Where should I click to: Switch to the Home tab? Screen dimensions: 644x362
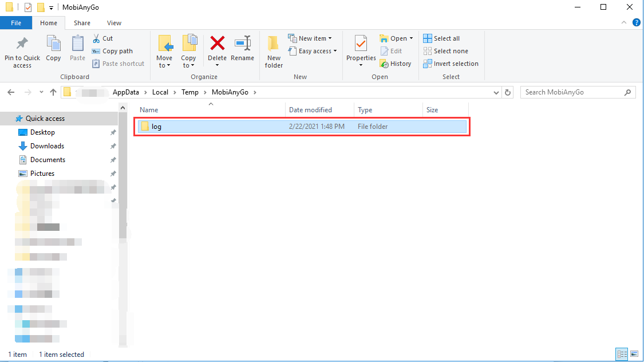[49, 23]
